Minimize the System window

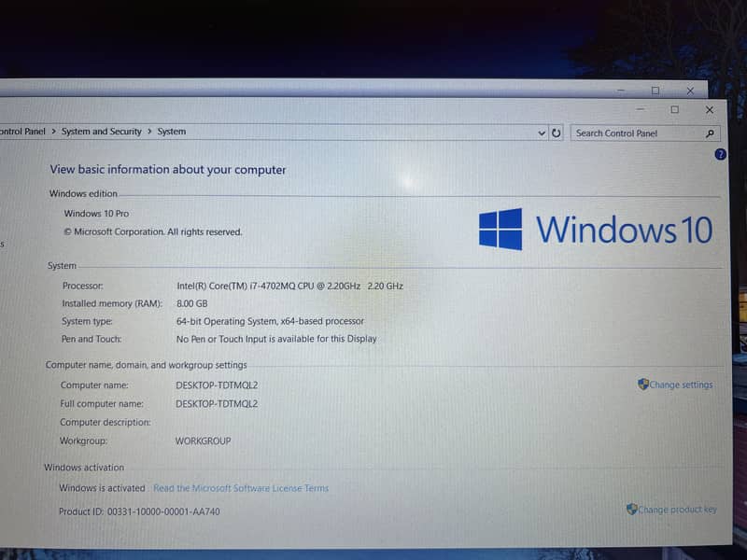(641, 109)
